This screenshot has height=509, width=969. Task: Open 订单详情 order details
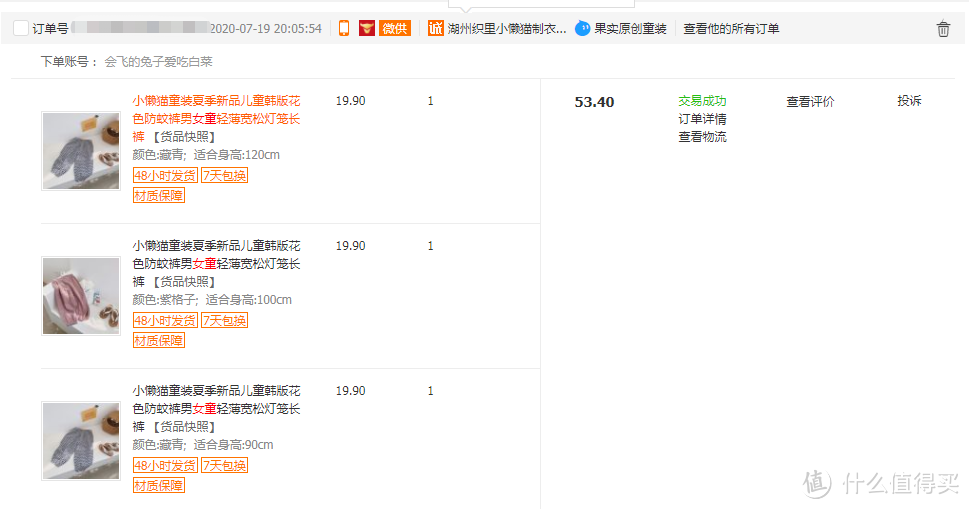pos(702,119)
